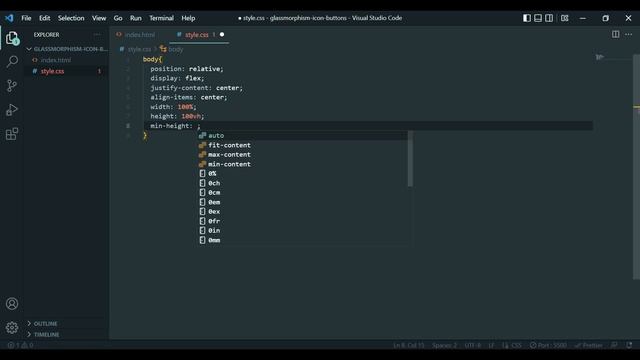Choose fit-content suggestion
Image resolution: width=640 pixels, height=360 pixels.
(302, 145)
